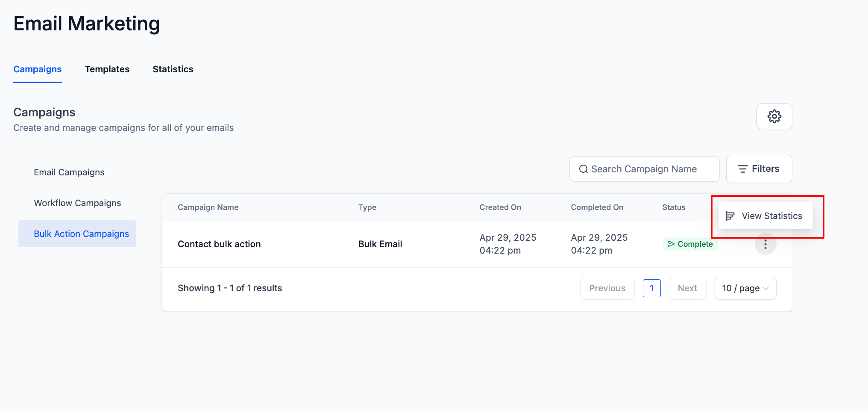Click the three-dot menu for Contact bulk action
The image size is (868, 411).
pyautogui.click(x=765, y=244)
